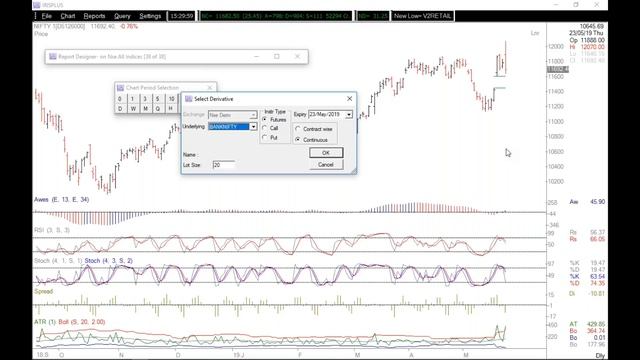The image size is (640, 360).
Task: Close the Select Derivative dialog
Action: click(x=349, y=99)
